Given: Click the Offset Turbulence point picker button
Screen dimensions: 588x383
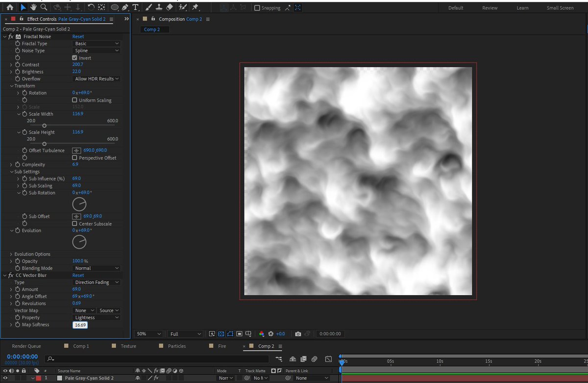Looking at the screenshot, I should pos(76,151).
